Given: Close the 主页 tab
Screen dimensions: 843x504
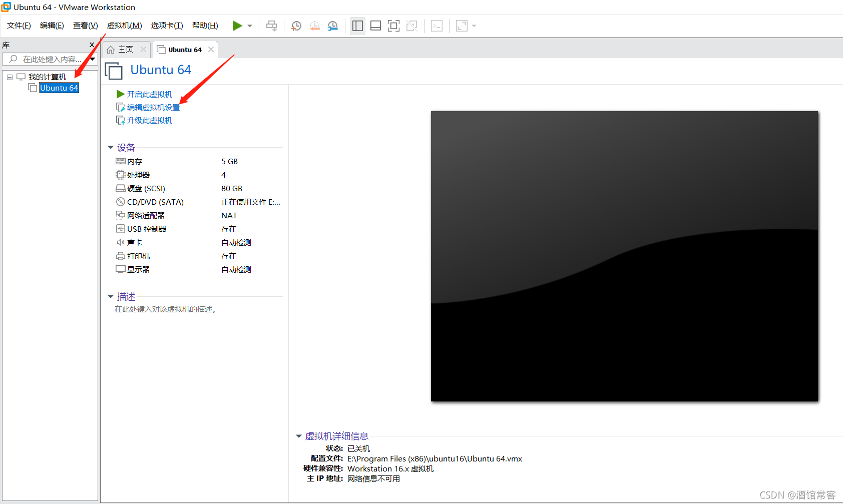Looking at the screenshot, I should (x=143, y=49).
